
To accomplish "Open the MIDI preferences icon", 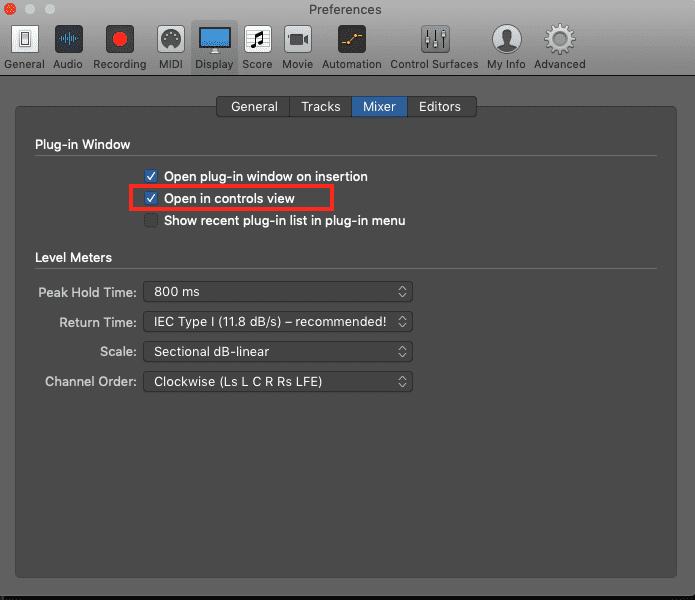I will tap(171, 39).
